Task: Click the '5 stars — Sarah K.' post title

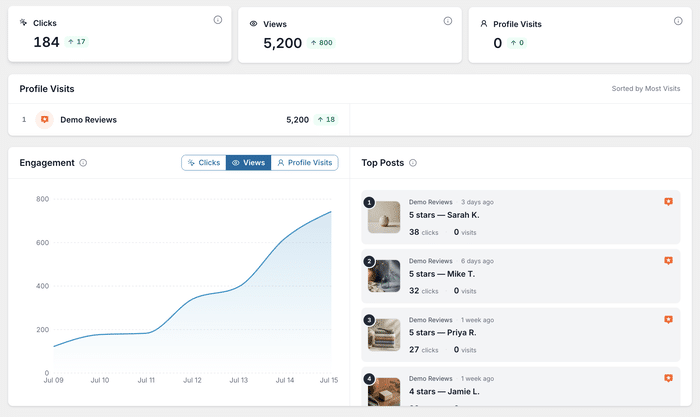Action: coord(444,215)
